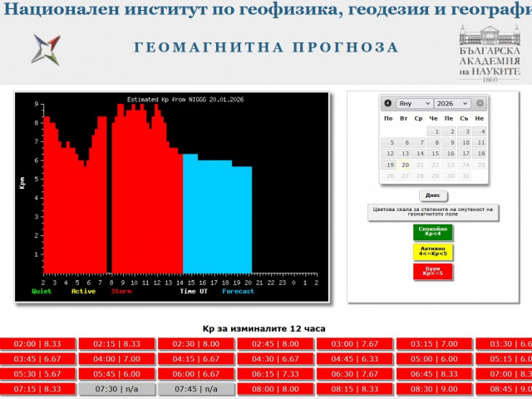Open the month dropdown showing Яну
The width and height of the screenshot is (532, 399).
(414, 103)
